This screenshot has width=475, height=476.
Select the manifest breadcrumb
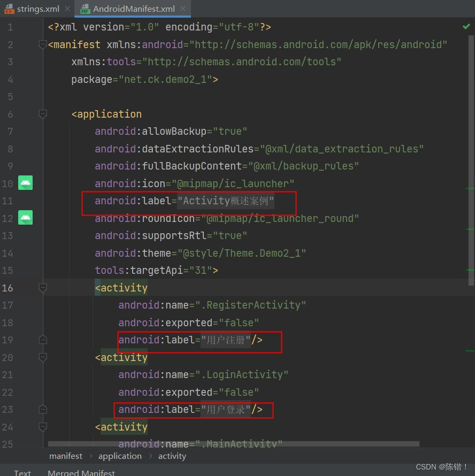pyautogui.click(x=66, y=456)
